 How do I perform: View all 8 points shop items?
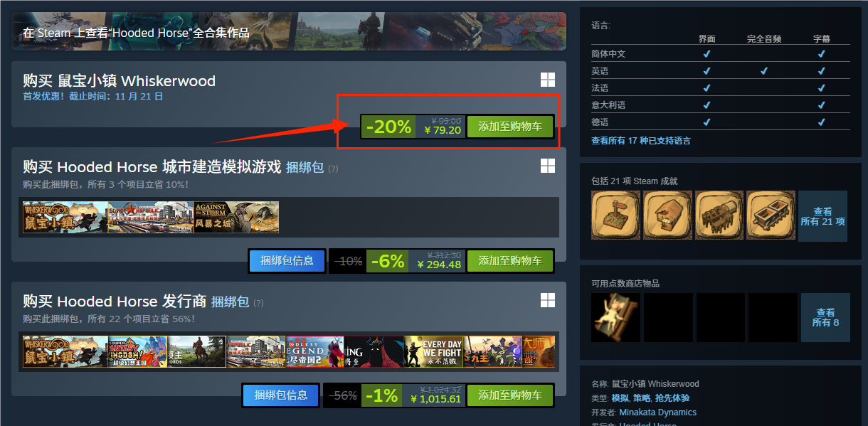825,317
